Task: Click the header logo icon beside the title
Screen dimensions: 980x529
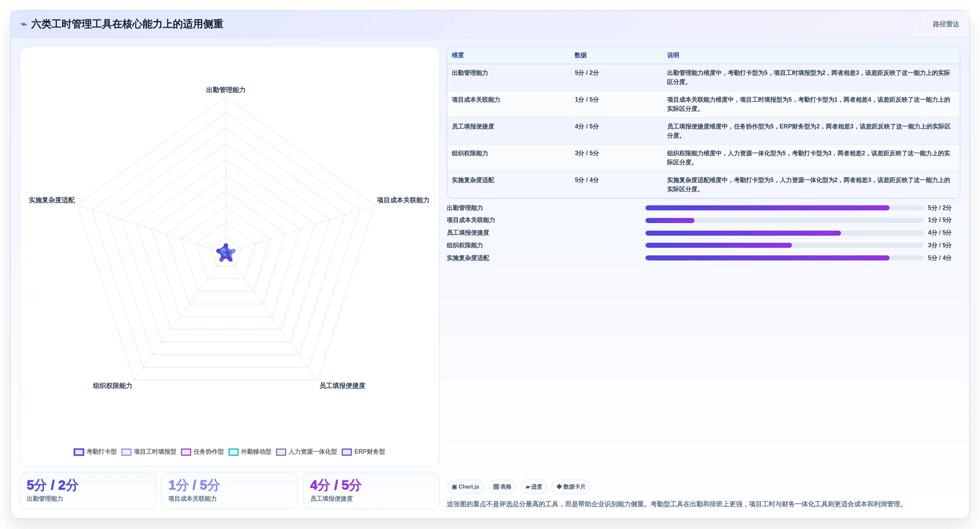Action: click(23, 24)
